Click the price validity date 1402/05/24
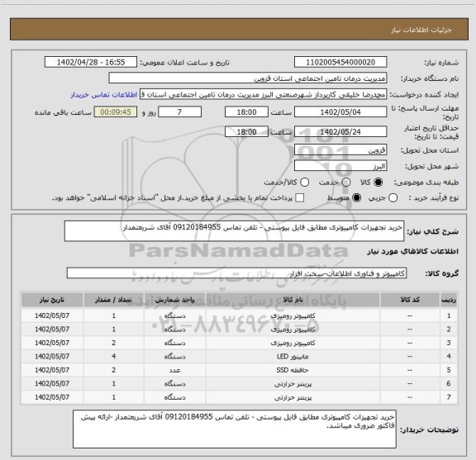The width and height of the screenshot is (476, 460). click(340, 131)
